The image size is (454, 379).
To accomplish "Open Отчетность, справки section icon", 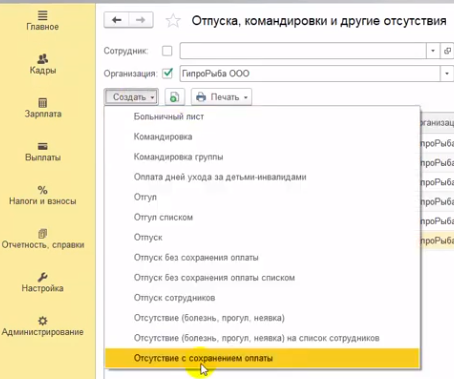I will click(42, 234).
